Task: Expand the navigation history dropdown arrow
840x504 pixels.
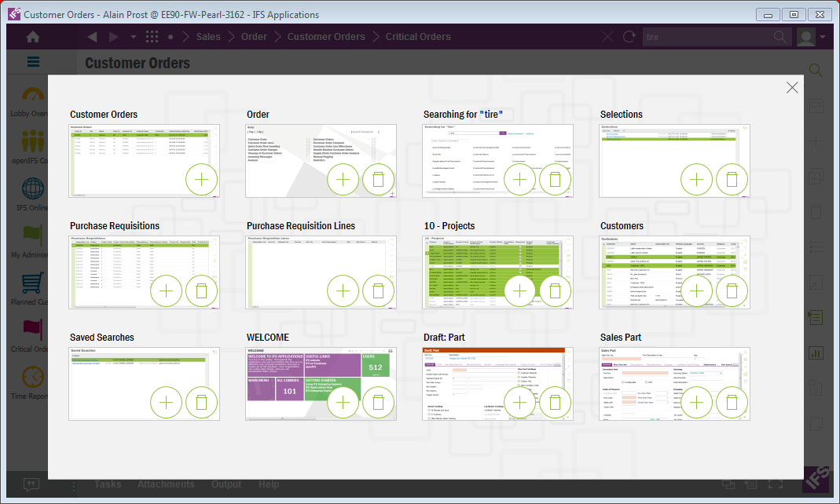Action: pos(133,37)
